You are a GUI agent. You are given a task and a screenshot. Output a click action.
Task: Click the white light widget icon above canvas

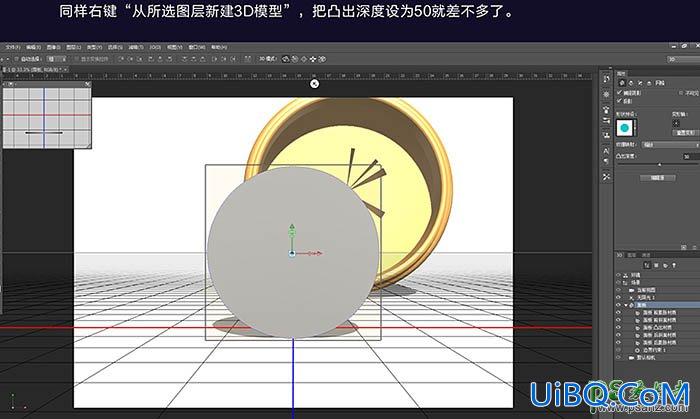314,83
